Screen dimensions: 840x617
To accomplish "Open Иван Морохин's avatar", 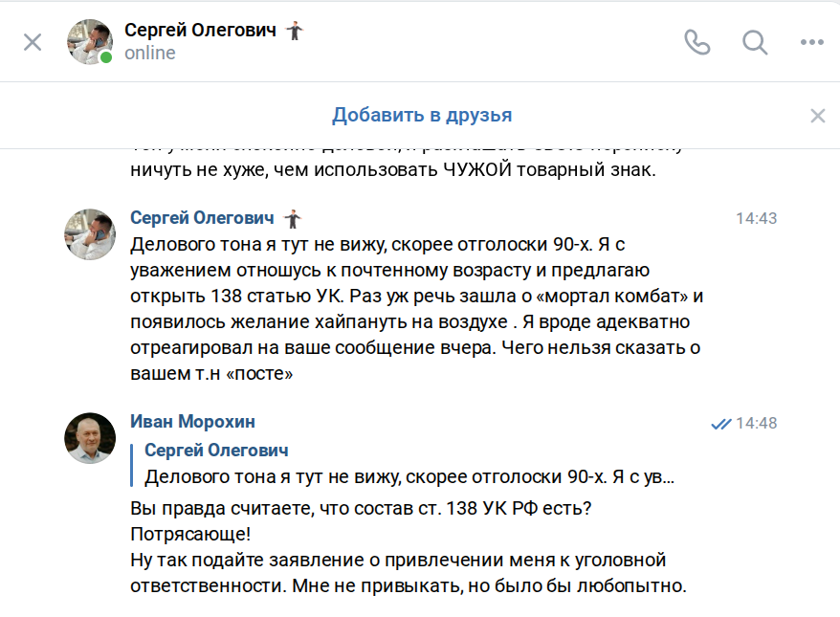I will (90, 439).
